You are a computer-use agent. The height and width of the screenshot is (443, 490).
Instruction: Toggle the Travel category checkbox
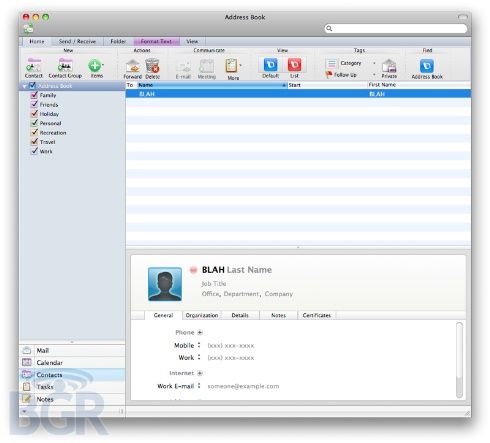coord(34,142)
